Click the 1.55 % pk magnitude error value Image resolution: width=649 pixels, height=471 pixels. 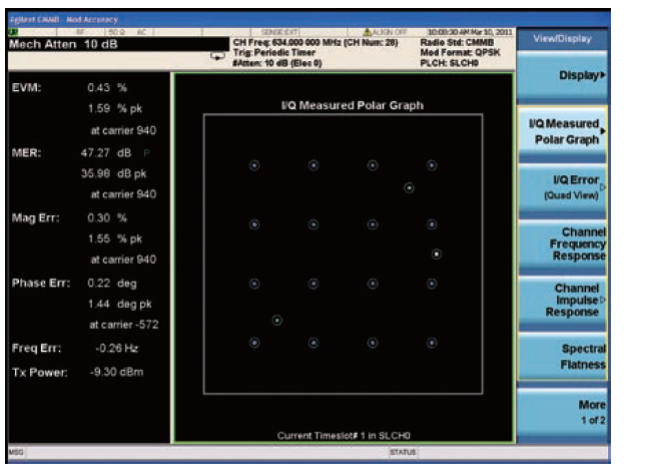pyautogui.click(x=115, y=239)
